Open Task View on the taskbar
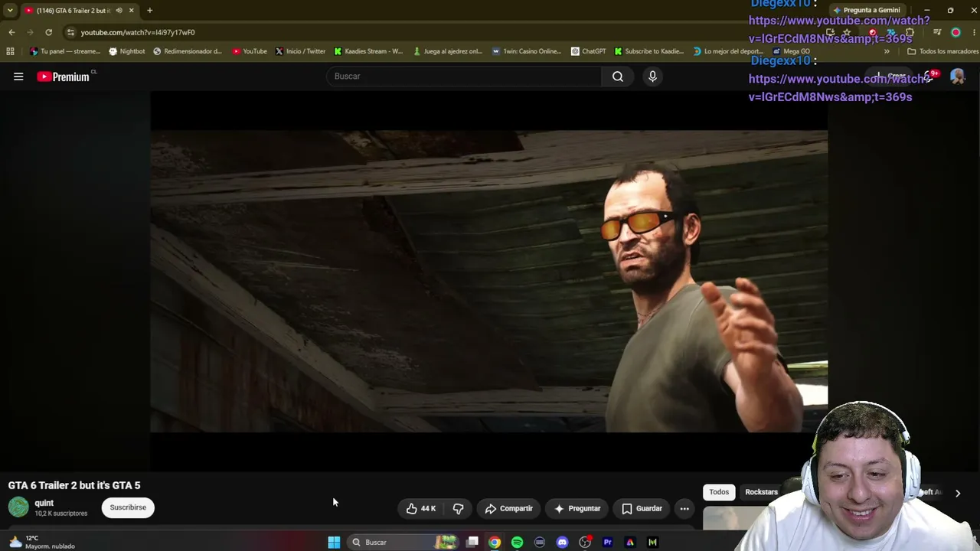Viewport: 980px width, 551px height. [x=472, y=542]
